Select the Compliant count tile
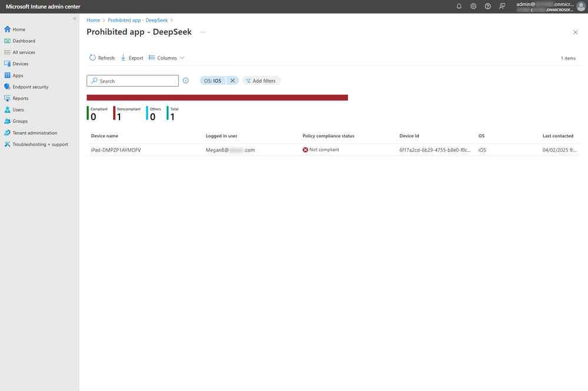The width and height of the screenshot is (588, 391). pos(98,113)
